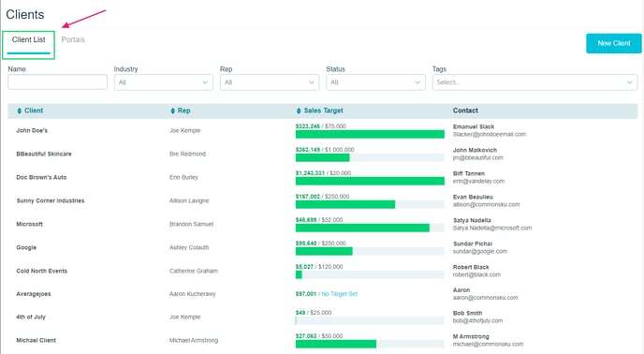Click contact John Malkovich
The height and width of the screenshot is (354, 644).
click(475, 150)
